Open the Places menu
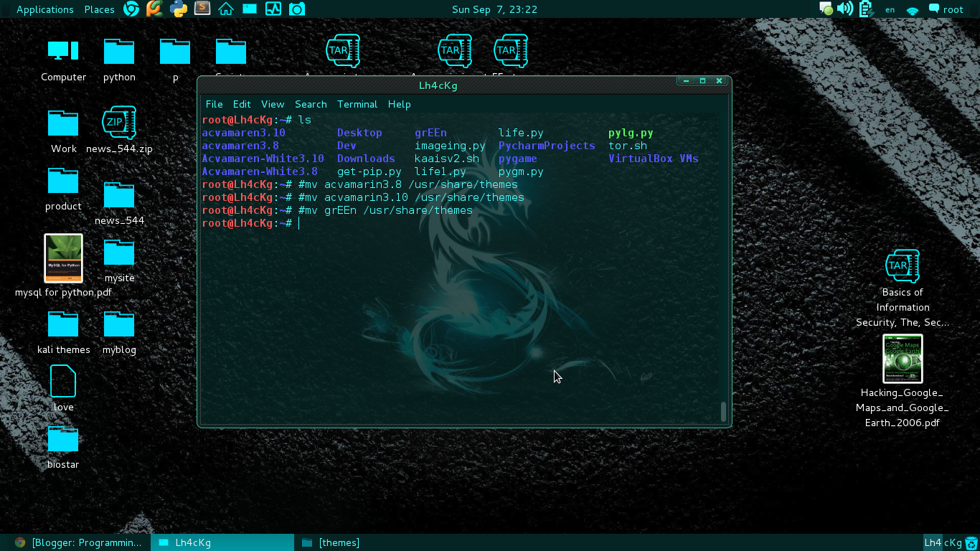Screen dimensions: 980x551 pyautogui.click(x=99, y=9)
